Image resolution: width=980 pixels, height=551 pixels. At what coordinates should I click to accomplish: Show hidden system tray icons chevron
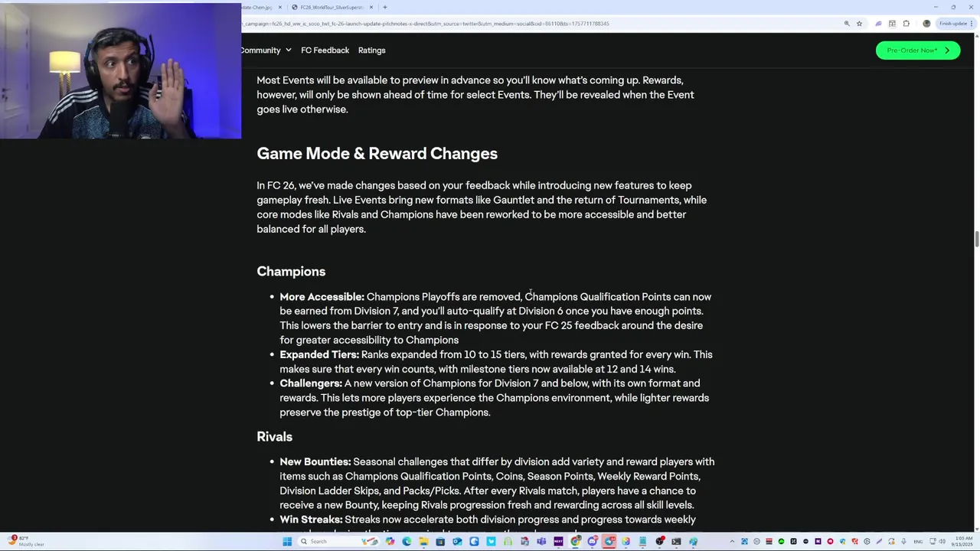tap(732, 541)
